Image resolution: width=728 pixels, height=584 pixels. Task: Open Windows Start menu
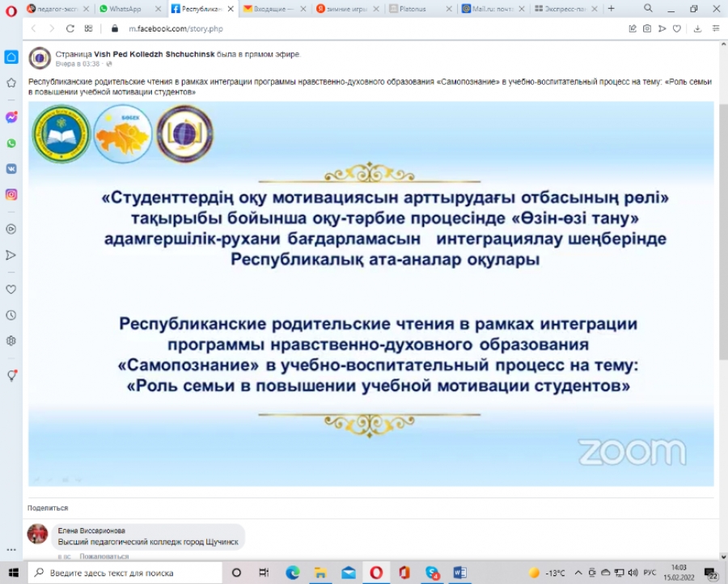pyautogui.click(x=13, y=573)
